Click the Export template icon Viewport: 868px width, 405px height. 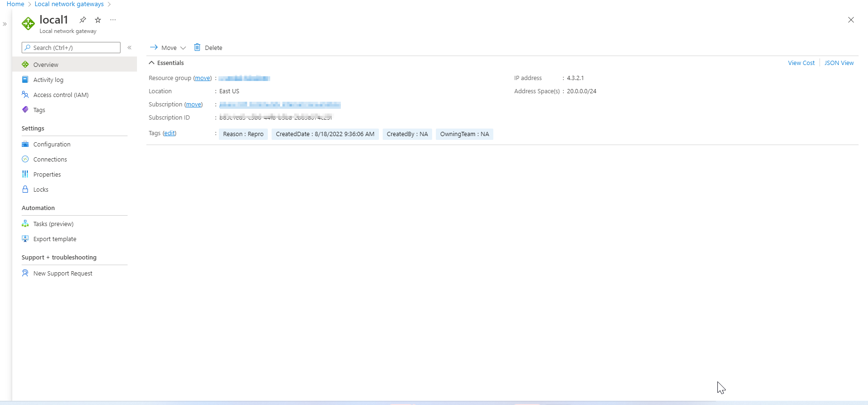pyautogui.click(x=25, y=239)
